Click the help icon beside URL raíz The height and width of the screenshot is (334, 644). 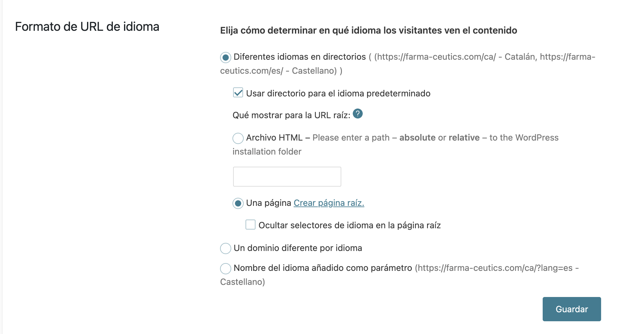(358, 114)
